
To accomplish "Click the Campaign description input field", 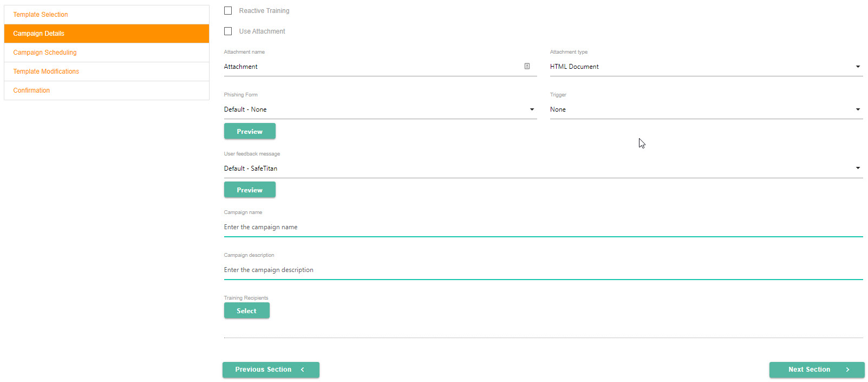I will (543, 270).
